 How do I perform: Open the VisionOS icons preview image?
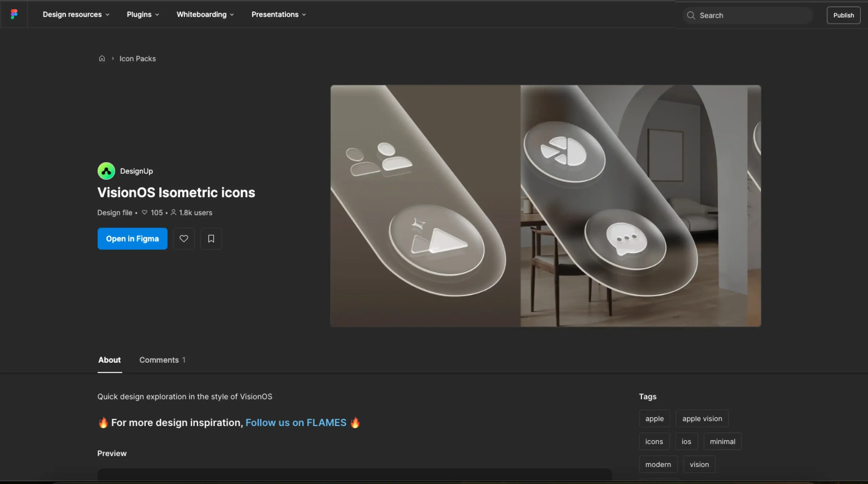coord(546,206)
